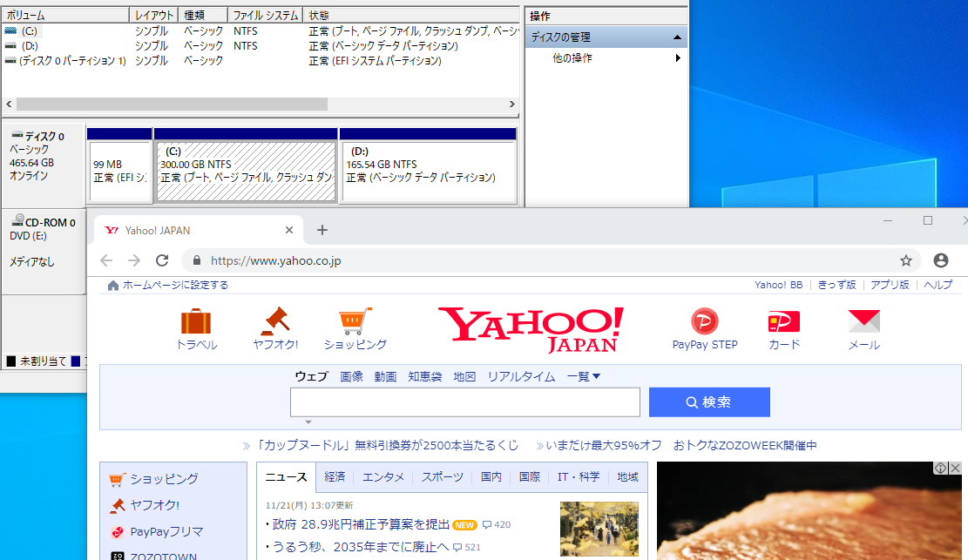Click the browser address bar URL
968x560 pixels.
coord(275,260)
